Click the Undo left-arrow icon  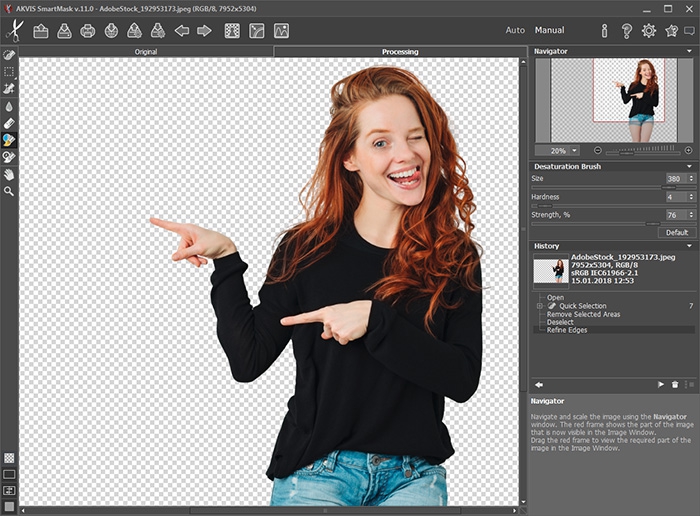[x=181, y=31]
